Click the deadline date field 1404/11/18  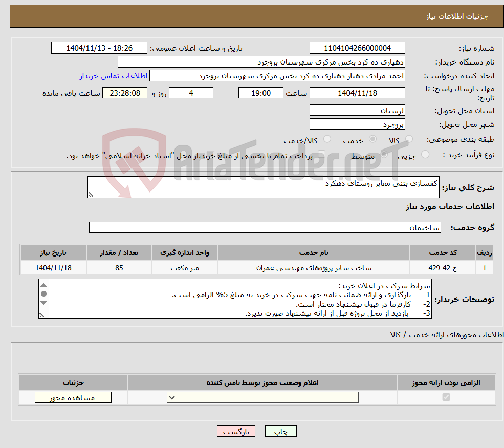[x=357, y=93]
